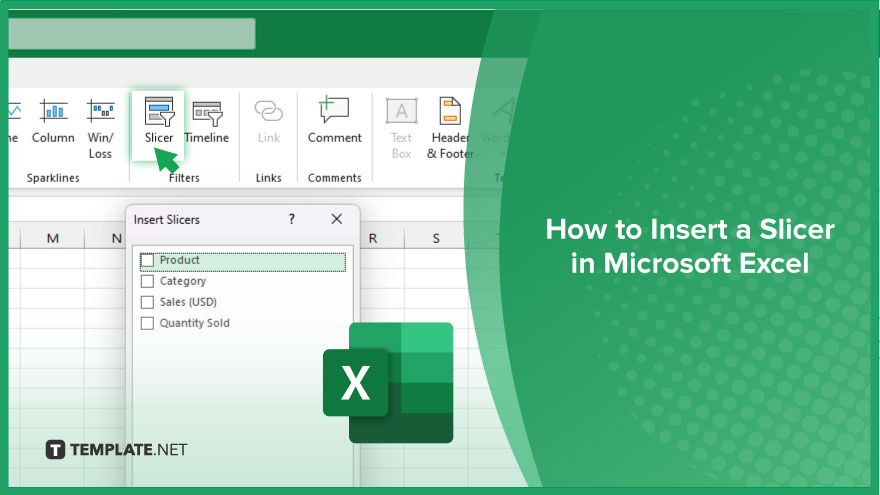Click the Insert Slicers dialog title
The height and width of the screenshot is (495, 880).
tap(167, 219)
